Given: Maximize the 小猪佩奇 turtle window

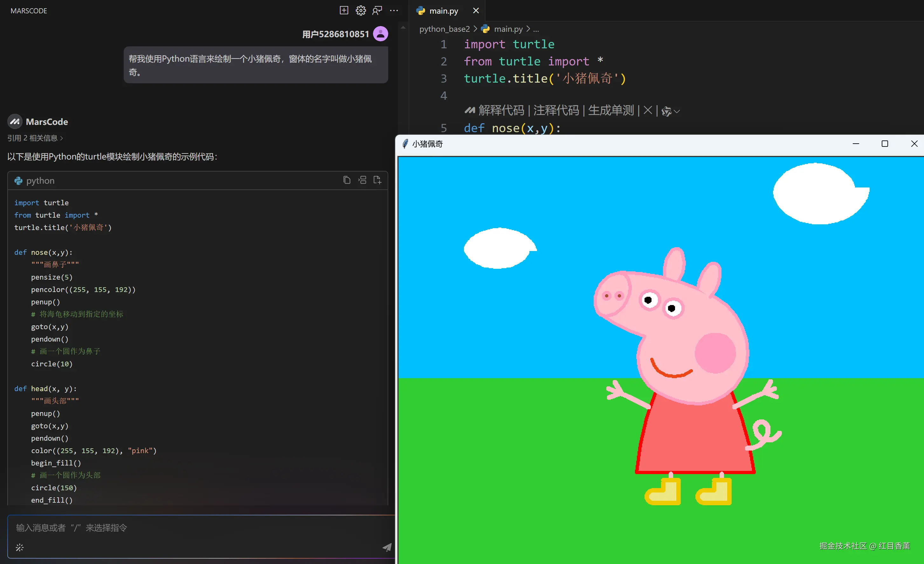Looking at the screenshot, I should pos(885,144).
